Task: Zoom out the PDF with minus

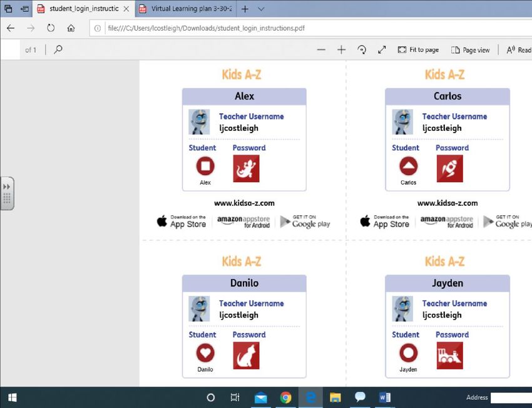Action: point(321,50)
